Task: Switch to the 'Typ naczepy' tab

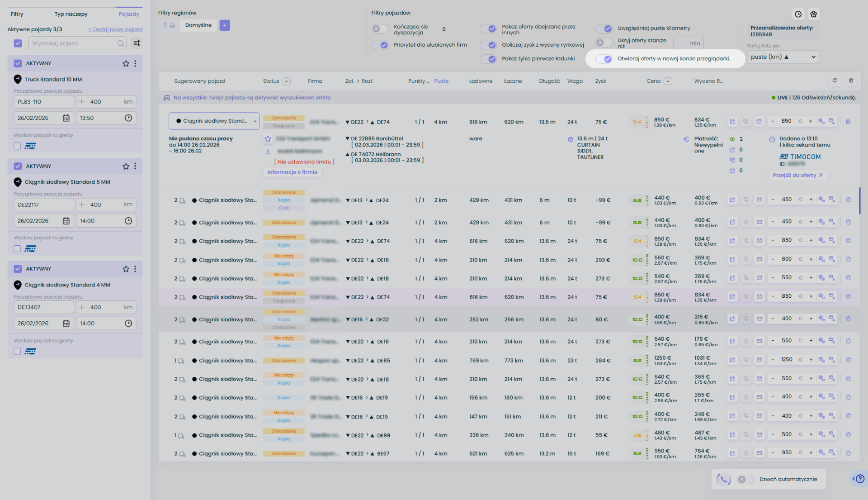Action: coord(71,14)
